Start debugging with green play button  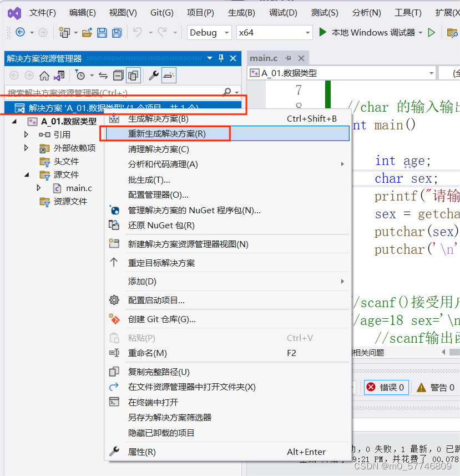click(x=322, y=32)
